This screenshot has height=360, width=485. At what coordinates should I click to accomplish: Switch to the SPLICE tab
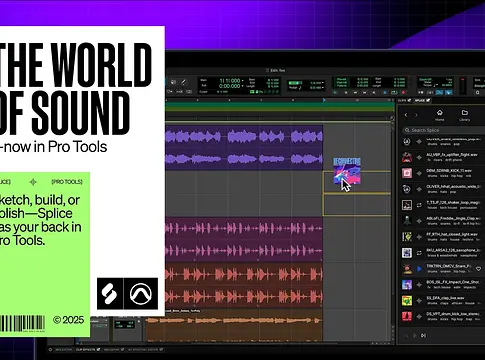pos(422,100)
